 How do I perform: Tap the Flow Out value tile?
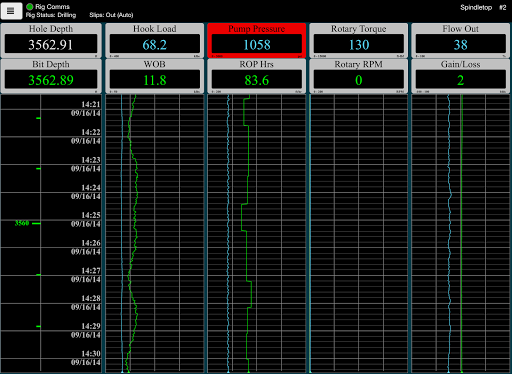(x=461, y=41)
